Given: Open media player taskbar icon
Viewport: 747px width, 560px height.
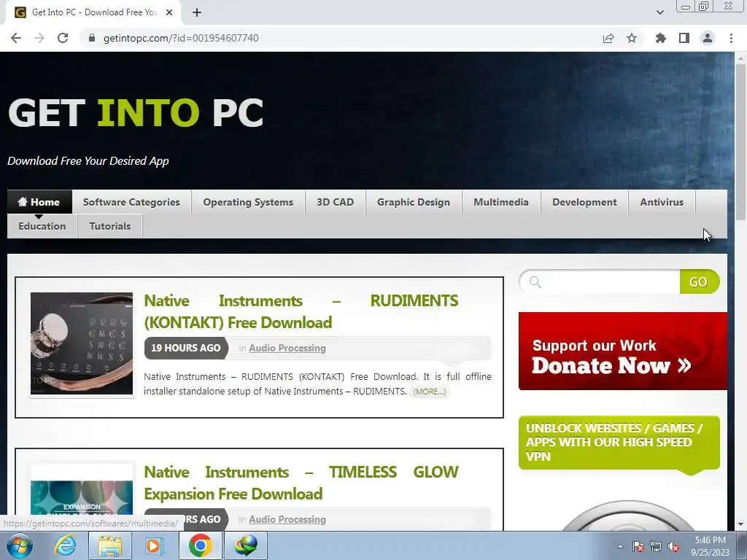Looking at the screenshot, I should [x=154, y=545].
